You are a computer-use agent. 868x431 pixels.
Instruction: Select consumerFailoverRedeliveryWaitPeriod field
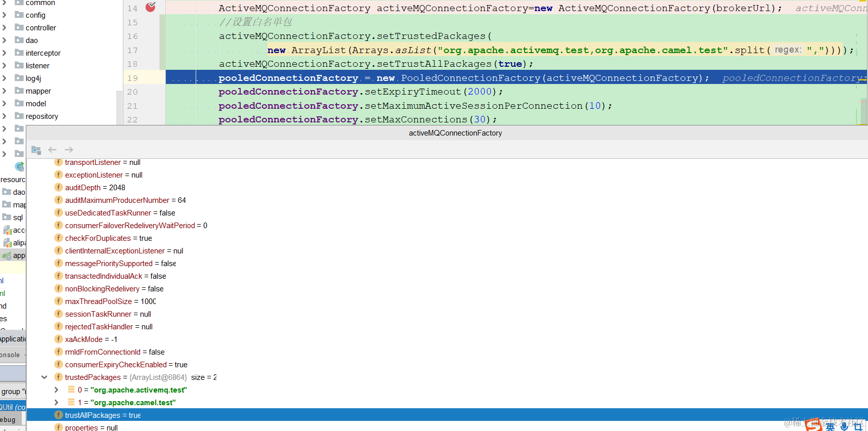click(136, 226)
